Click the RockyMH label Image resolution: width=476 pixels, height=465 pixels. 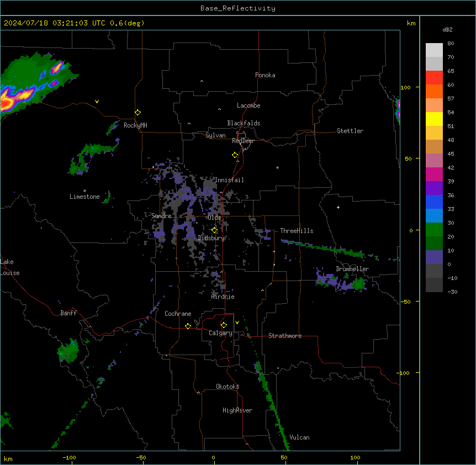(x=135, y=125)
